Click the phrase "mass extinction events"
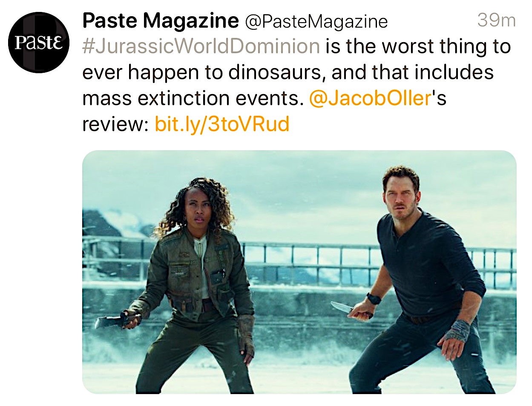This screenshot has width=532, height=406. pos(192,98)
